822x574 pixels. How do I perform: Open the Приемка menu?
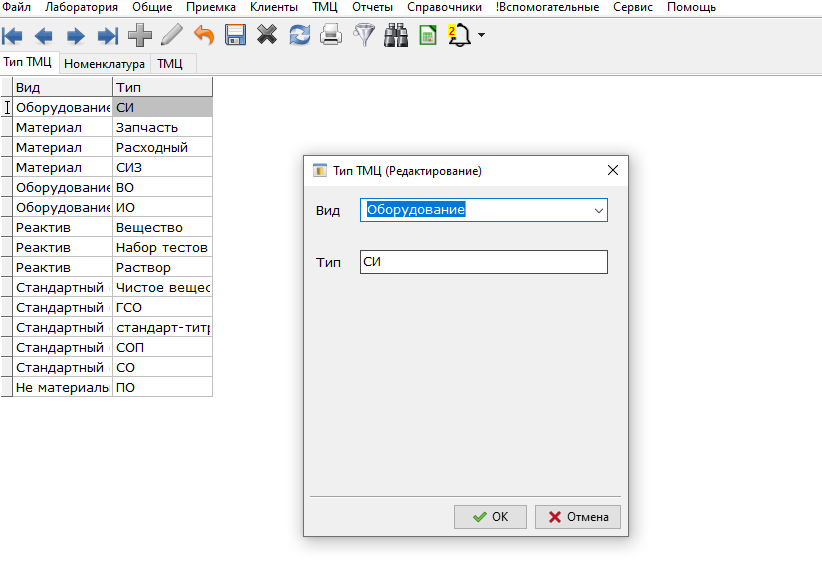(211, 7)
